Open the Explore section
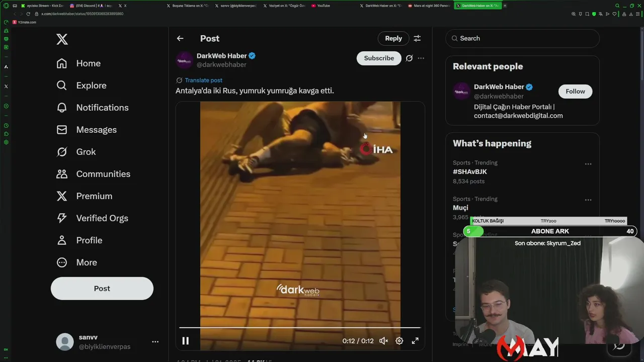Screen dimensions: 644x362 point(82,85)
